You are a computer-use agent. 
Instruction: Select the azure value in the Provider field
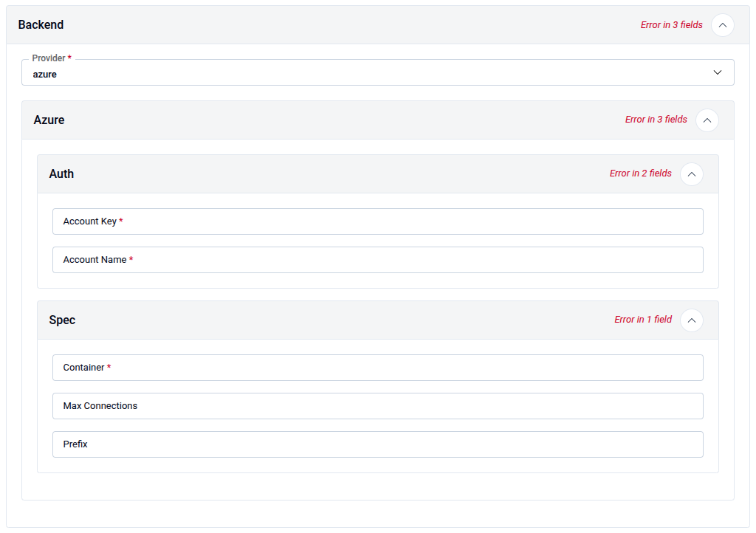tap(43, 74)
